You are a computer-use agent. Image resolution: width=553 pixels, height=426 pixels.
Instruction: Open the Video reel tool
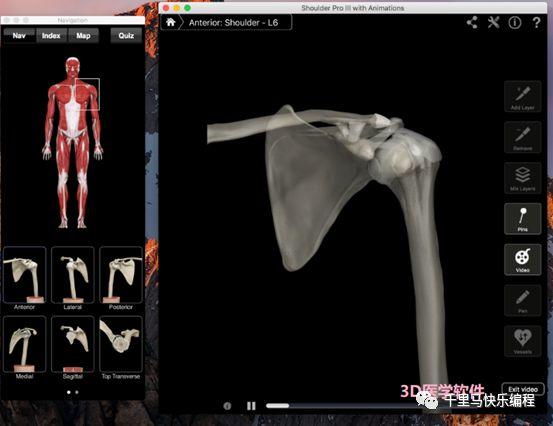(x=522, y=260)
